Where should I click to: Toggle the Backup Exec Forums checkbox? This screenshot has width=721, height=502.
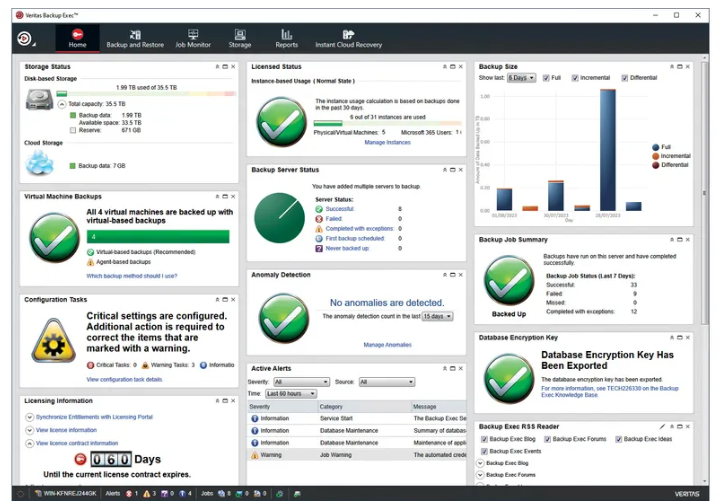(x=549, y=439)
